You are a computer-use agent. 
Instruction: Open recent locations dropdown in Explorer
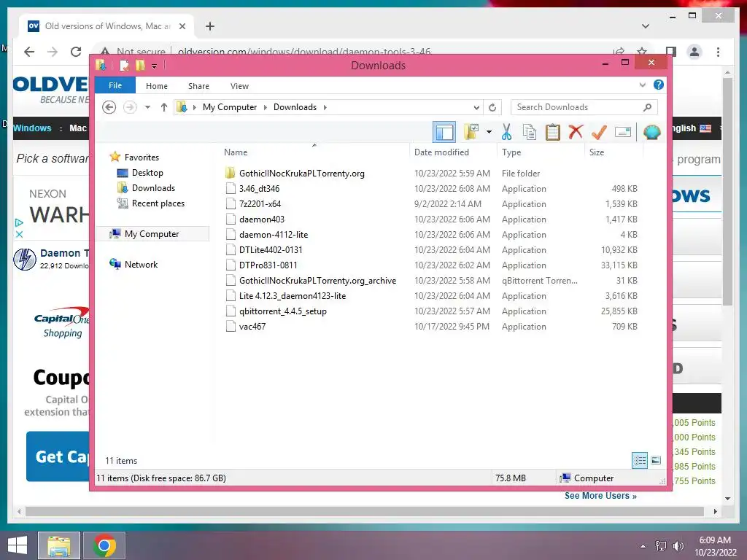147,107
